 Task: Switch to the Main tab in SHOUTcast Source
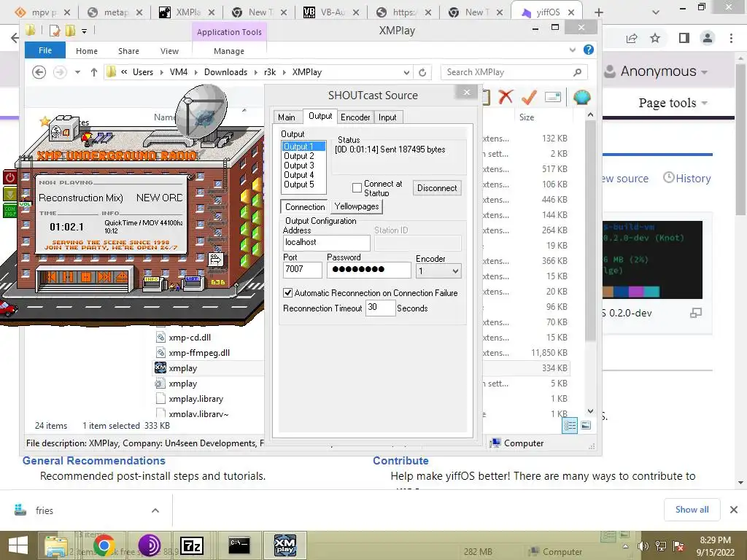pos(286,117)
